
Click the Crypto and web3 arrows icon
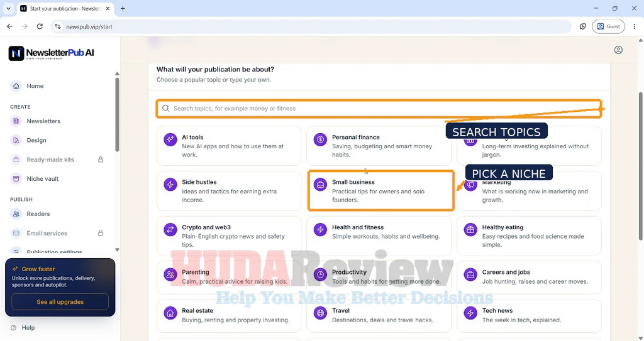pos(170,229)
